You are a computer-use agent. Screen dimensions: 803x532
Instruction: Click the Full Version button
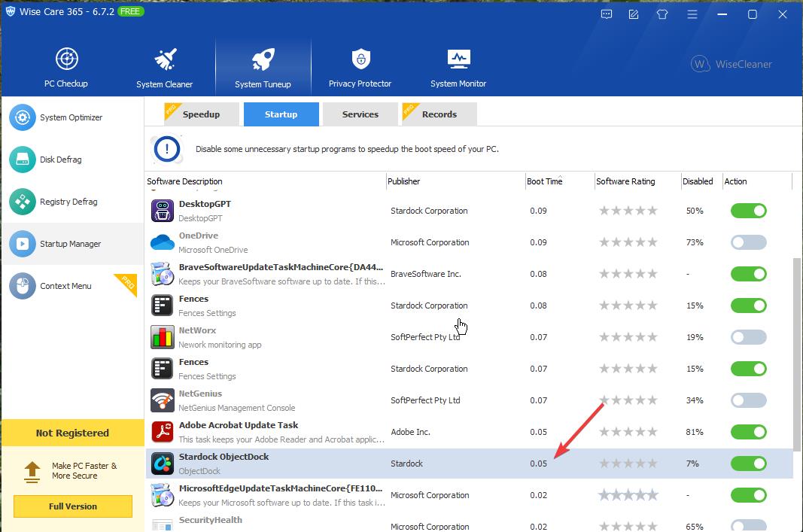(73, 506)
